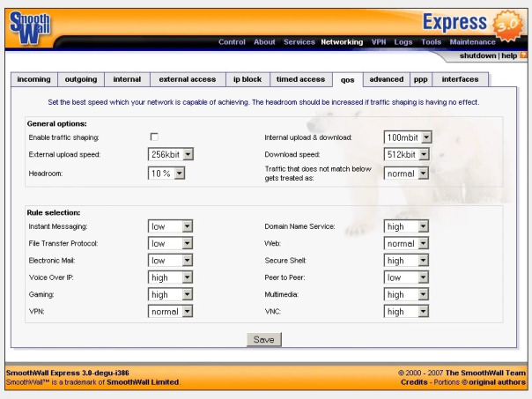532x399 pixels.
Task: Open Web priority dropdown
Action: tap(406, 243)
